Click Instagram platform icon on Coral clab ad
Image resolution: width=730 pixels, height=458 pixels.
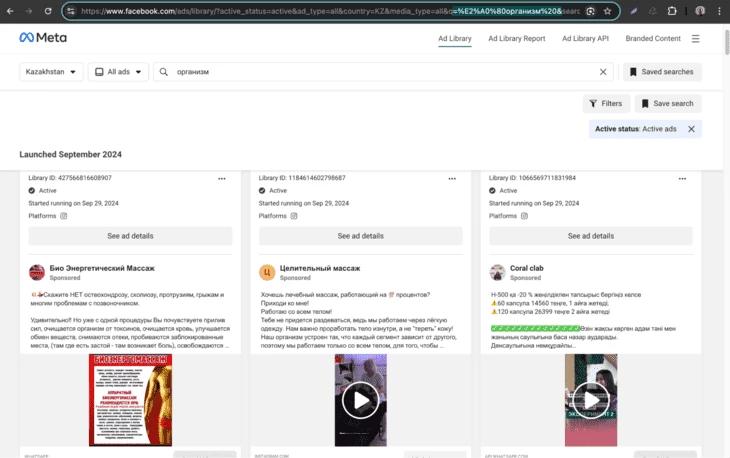click(524, 216)
